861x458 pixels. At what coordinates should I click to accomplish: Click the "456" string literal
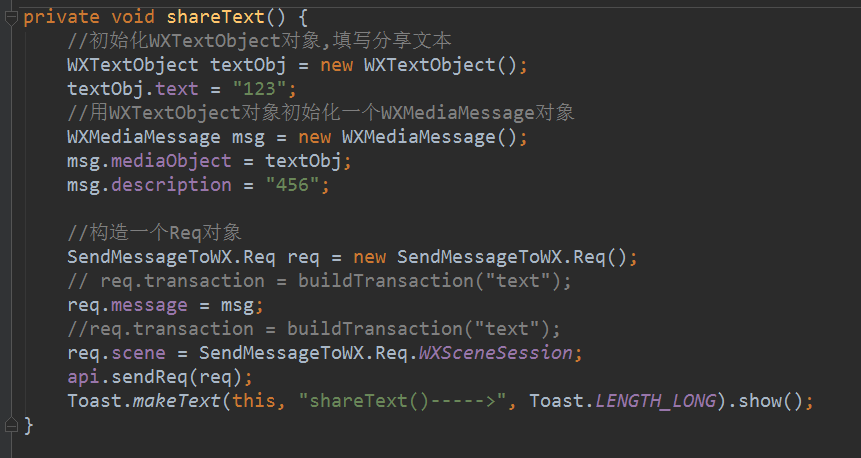click(298, 185)
